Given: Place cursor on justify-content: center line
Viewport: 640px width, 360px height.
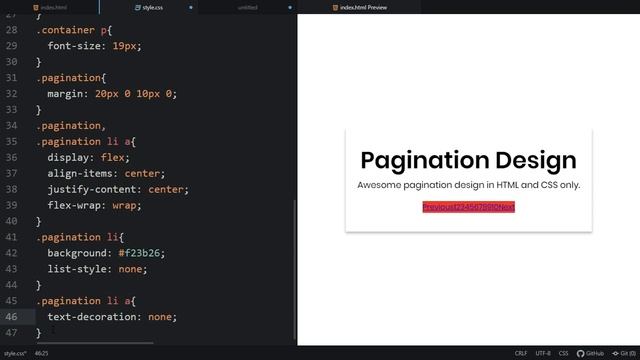Looking at the screenshot, I should [118, 189].
